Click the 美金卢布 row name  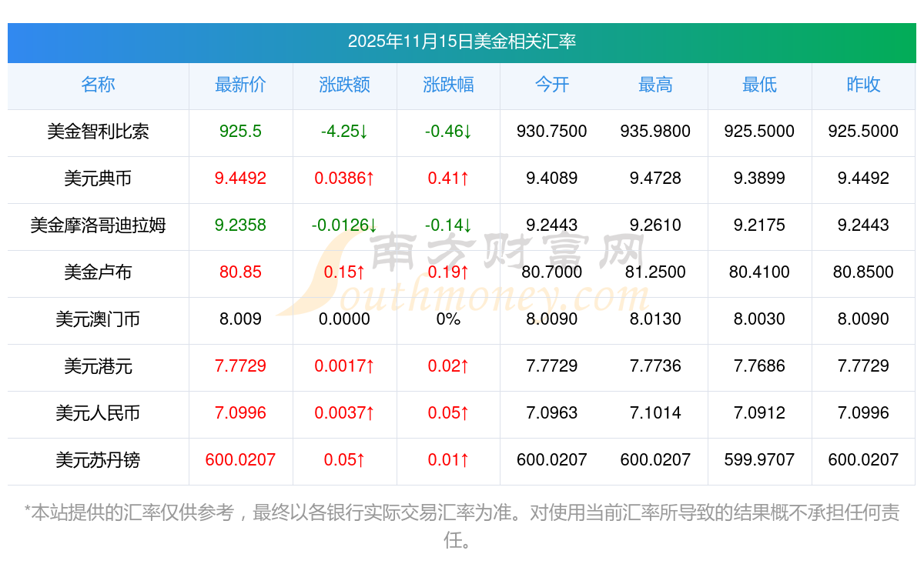(x=98, y=272)
